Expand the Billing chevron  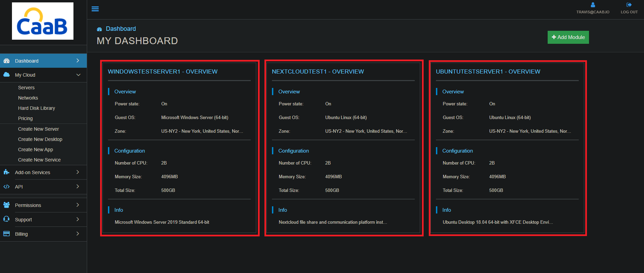(x=78, y=234)
